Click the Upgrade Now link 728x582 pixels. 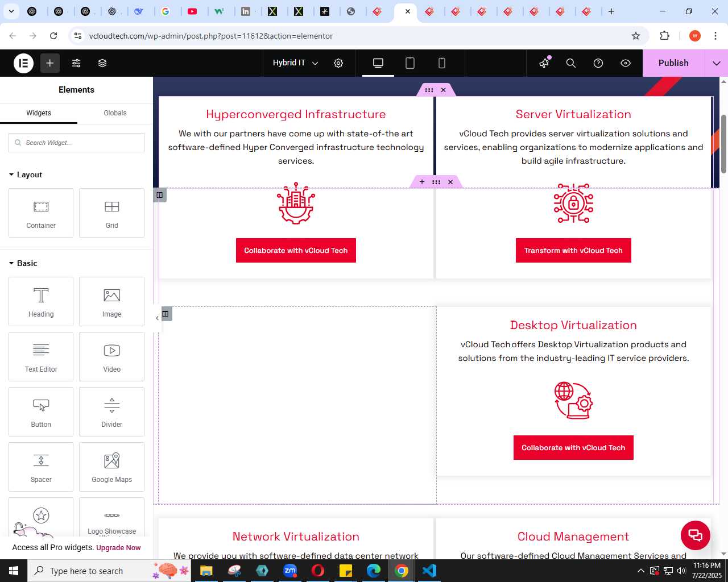pos(118,548)
